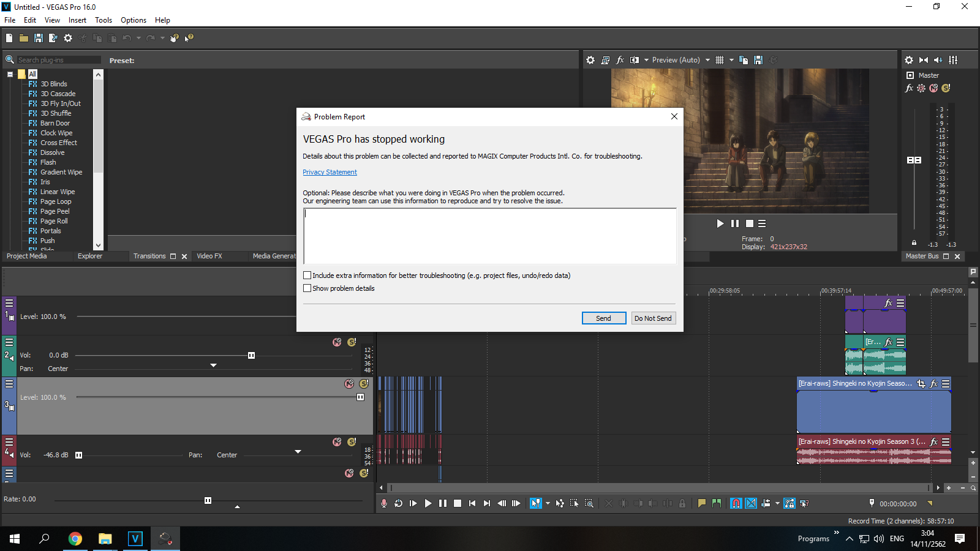The image size is (980, 551).
Task: Select the Zoom Edit Tool magnifier
Action: 589,503
